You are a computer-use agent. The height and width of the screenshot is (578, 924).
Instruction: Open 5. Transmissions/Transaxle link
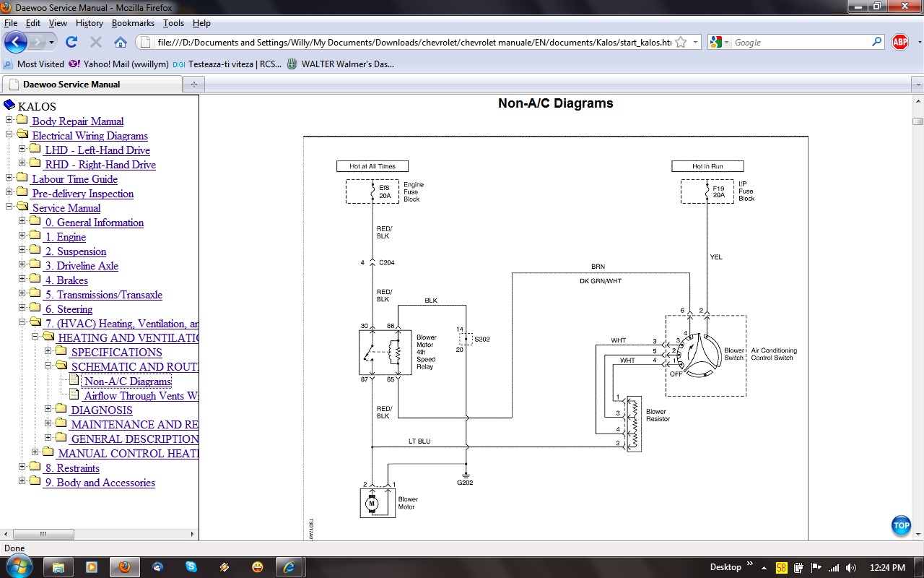pyautogui.click(x=104, y=294)
